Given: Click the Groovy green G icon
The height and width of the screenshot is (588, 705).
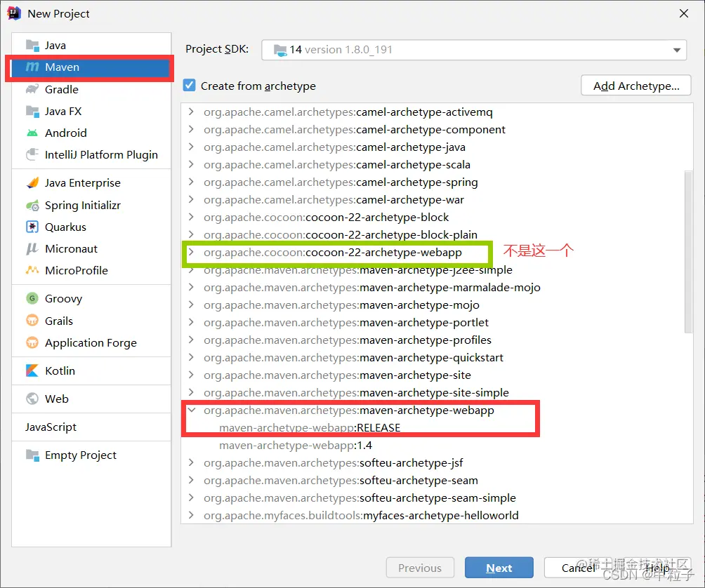Looking at the screenshot, I should pyautogui.click(x=32, y=298).
